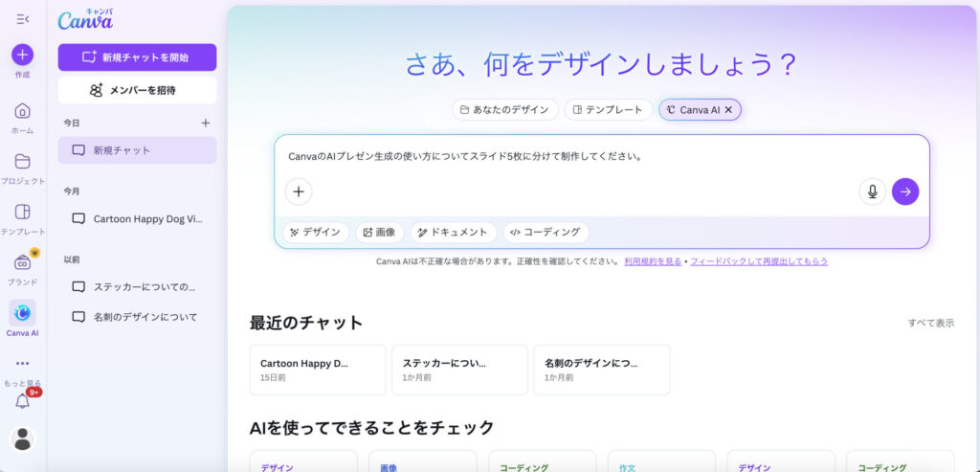Viewport: 980px width, 472px height.
Task: Open 利用規約を見る link
Action: coord(653,261)
